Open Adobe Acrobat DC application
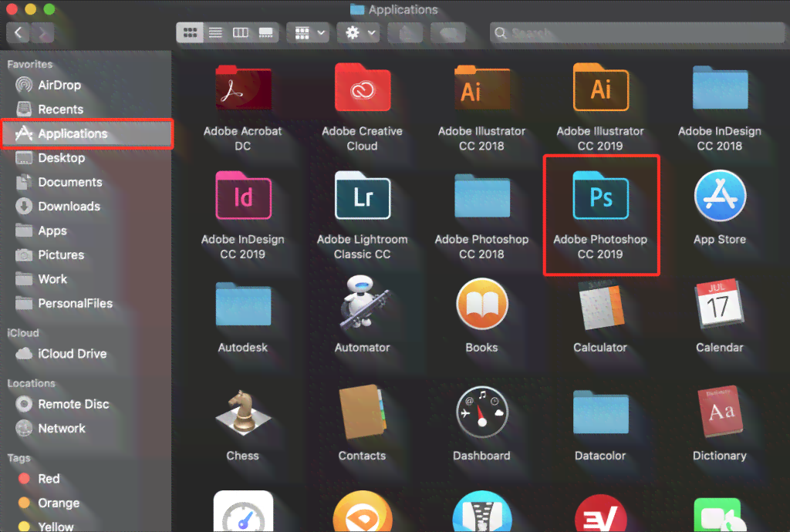Viewport: 790px width, 532px height. (243, 88)
